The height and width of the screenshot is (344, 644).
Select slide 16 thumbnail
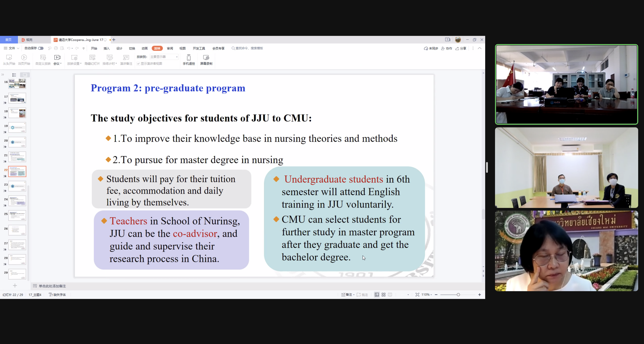click(17, 83)
